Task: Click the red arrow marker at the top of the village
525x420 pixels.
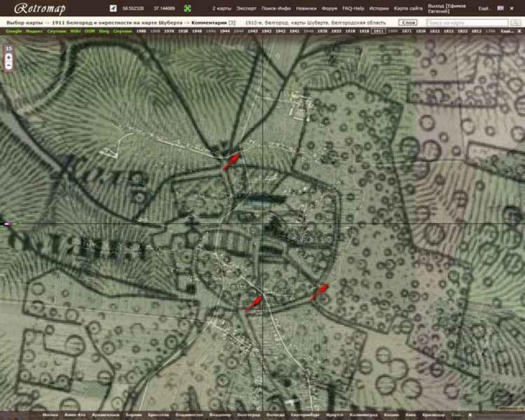Action: [231, 162]
